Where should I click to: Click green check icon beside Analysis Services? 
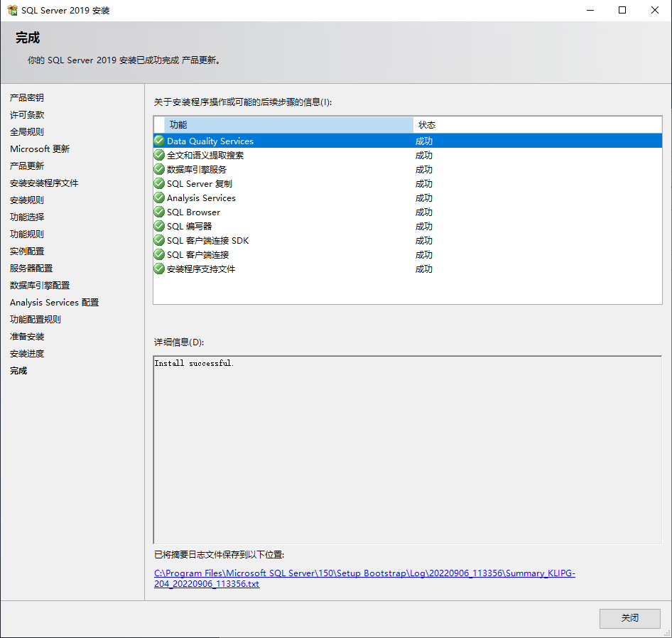click(159, 198)
